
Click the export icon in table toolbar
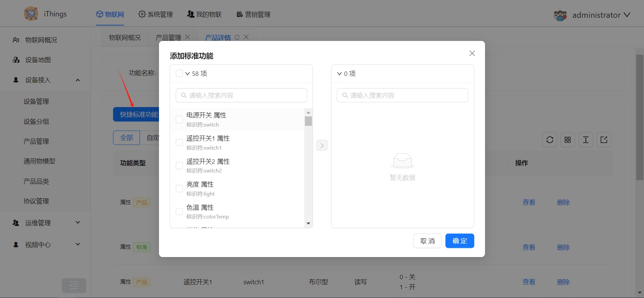pyautogui.click(x=604, y=140)
